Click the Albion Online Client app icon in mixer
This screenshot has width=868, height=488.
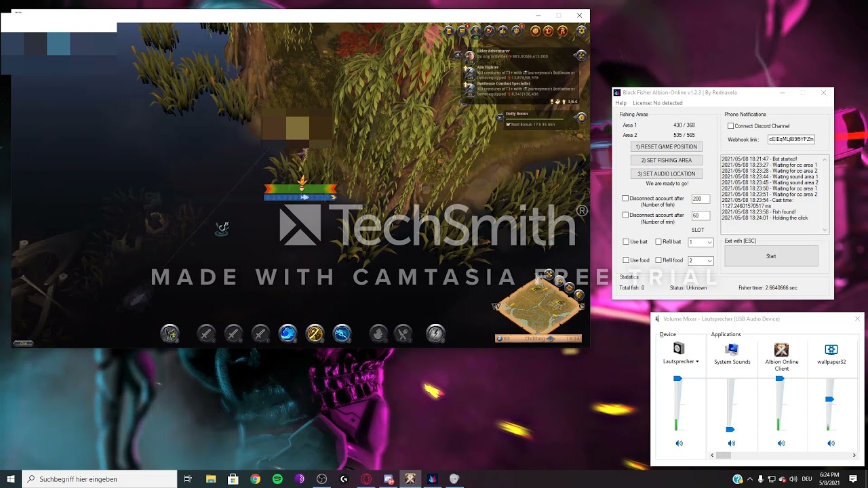click(781, 349)
